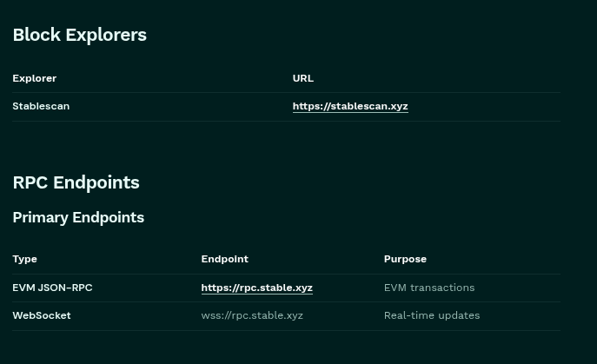Click the URL column header

302,78
